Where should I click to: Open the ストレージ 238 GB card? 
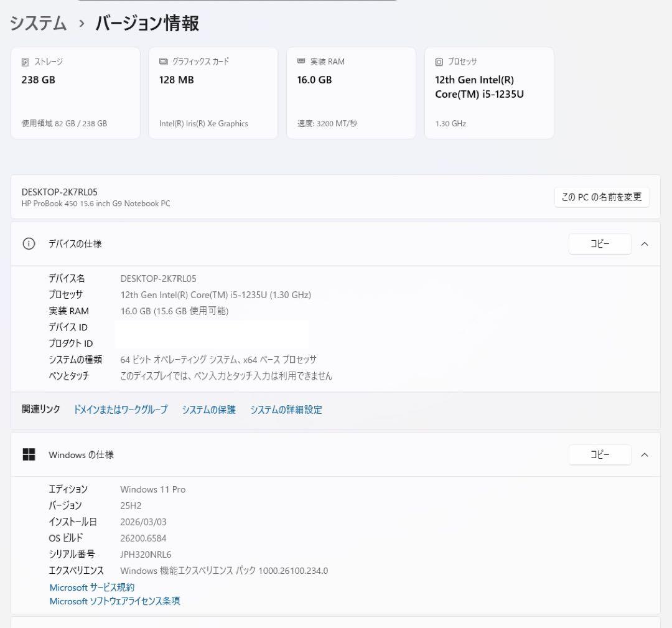(x=75, y=93)
